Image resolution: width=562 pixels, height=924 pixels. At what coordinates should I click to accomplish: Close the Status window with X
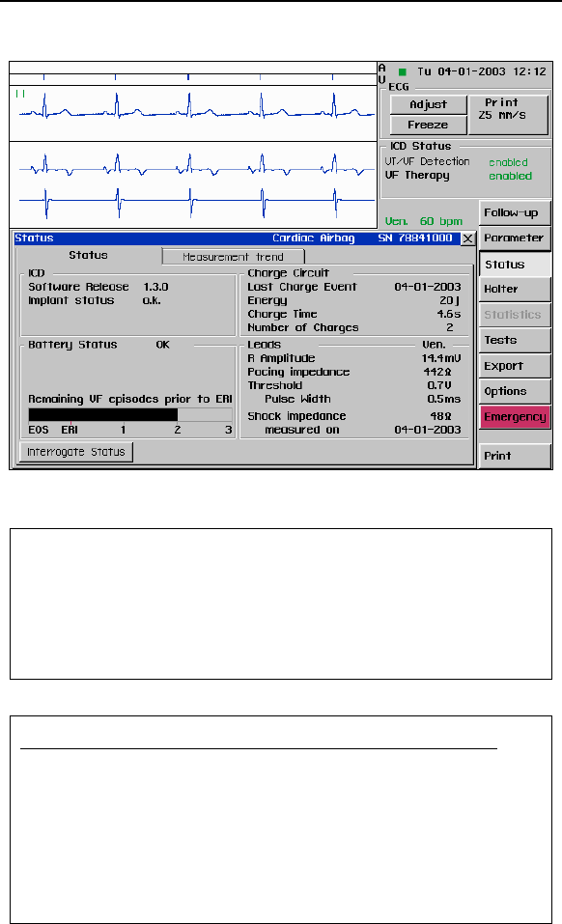(x=467, y=238)
